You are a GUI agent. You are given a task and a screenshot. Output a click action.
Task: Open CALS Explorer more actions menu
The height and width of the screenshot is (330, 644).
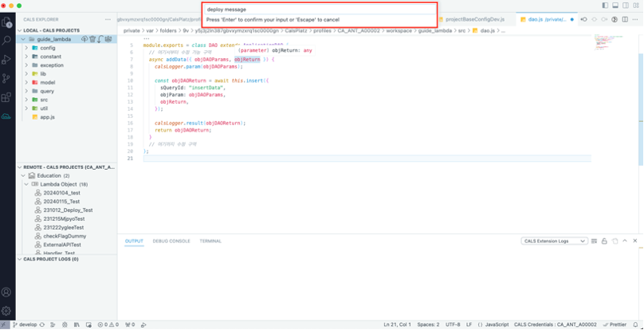[x=108, y=19]
